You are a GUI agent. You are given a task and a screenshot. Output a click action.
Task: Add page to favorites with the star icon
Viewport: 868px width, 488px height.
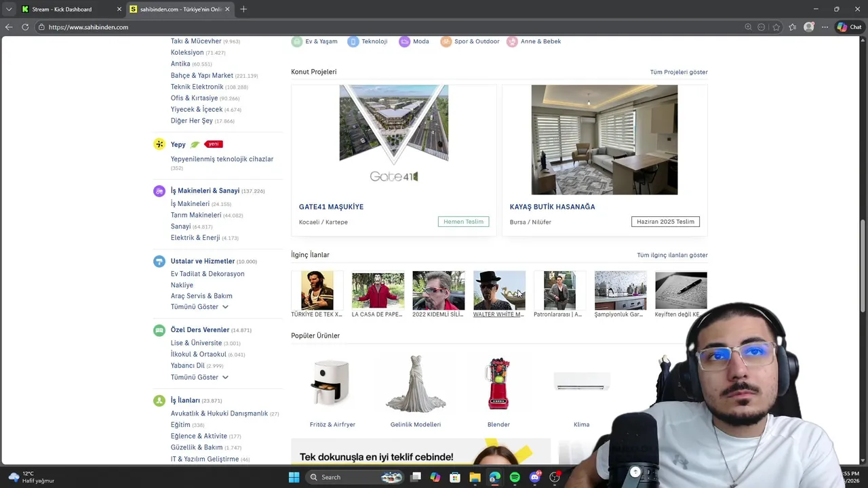(776, 27)
